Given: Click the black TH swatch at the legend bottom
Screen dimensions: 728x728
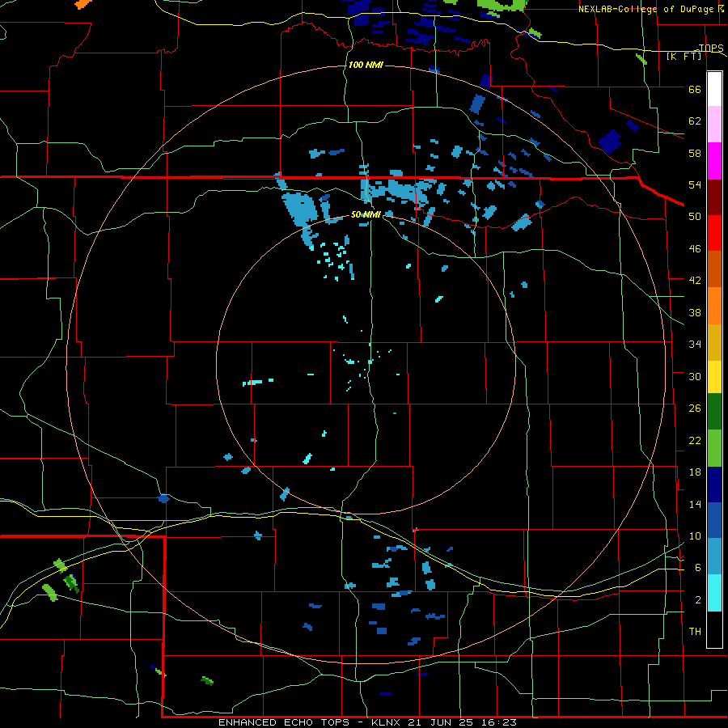Looking at the screenshot, I should [x=714, y=629].
